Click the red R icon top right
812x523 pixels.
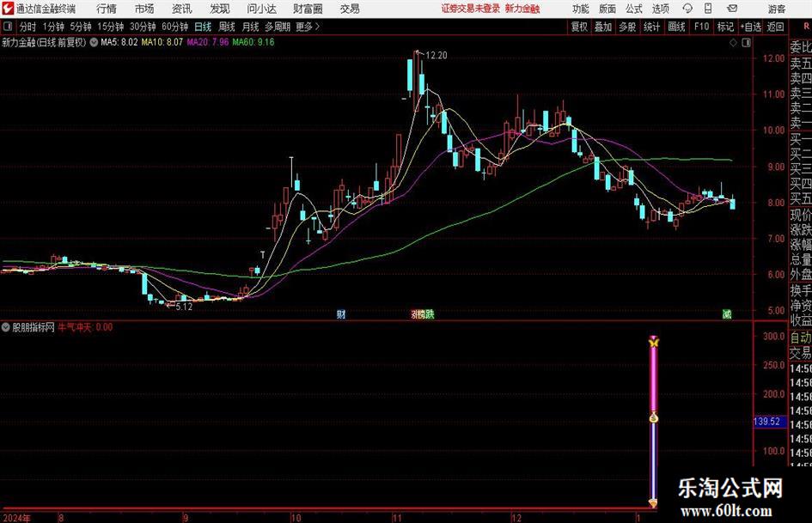click(x=806, y=26)
